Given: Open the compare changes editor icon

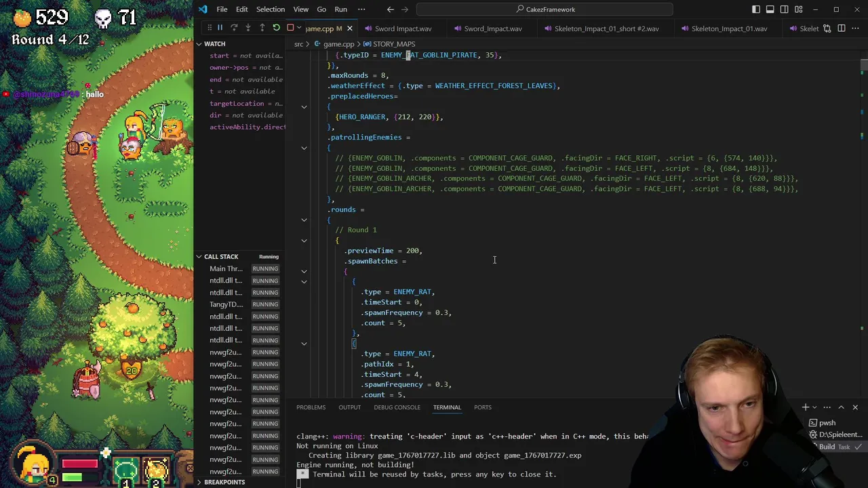Looking at the screenshot, I should tap(828, 28).
